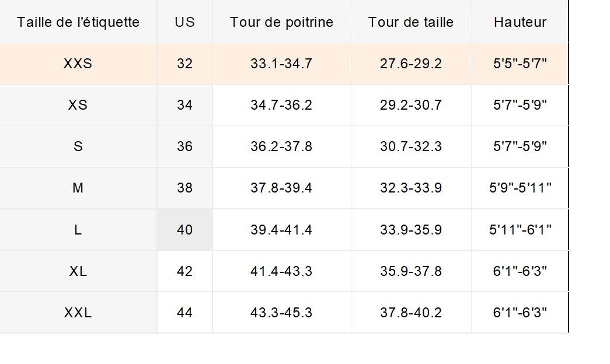Click the "Hauteur" column header
The image size is (610, 364).
[520, 22]
